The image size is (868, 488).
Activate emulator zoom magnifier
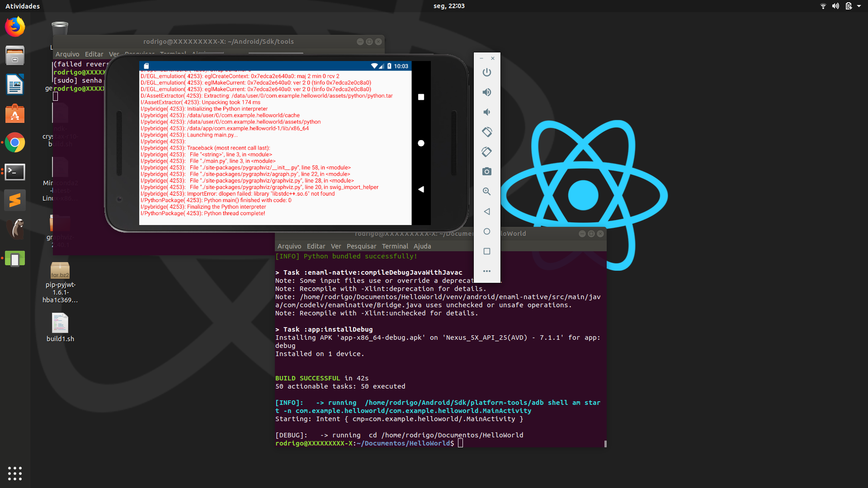486,192
